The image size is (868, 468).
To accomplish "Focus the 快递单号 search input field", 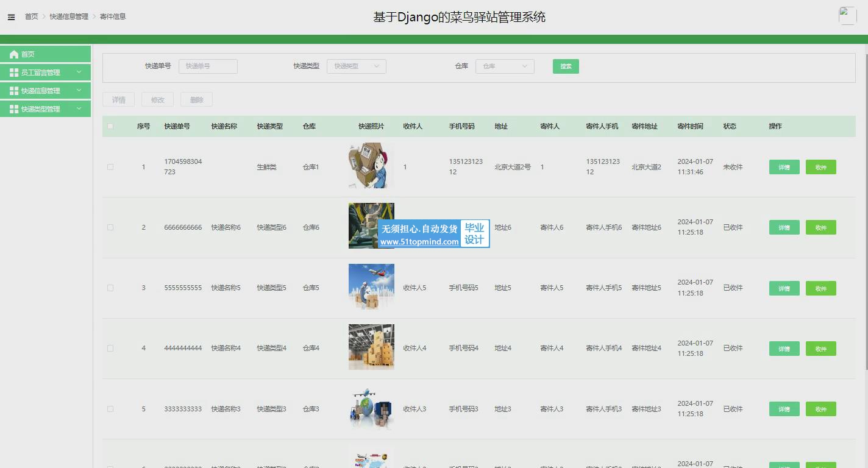I will click(x=208, y=66).
